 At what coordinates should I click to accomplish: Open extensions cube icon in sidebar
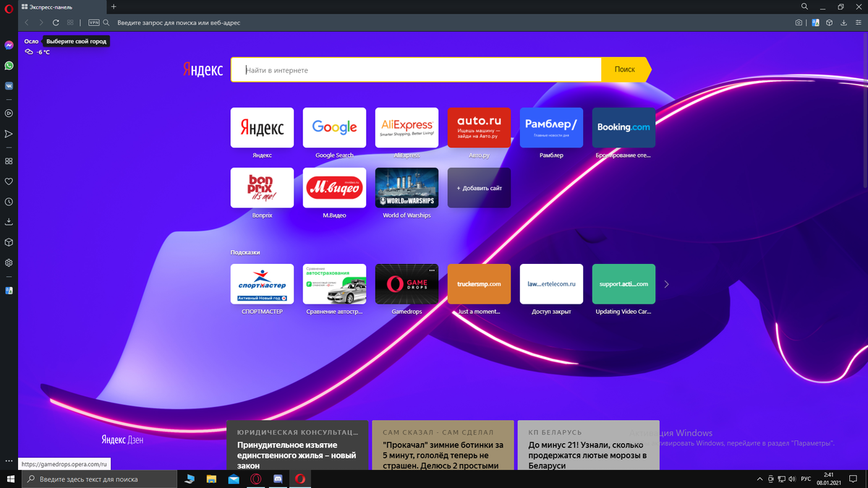pos(9,242)
